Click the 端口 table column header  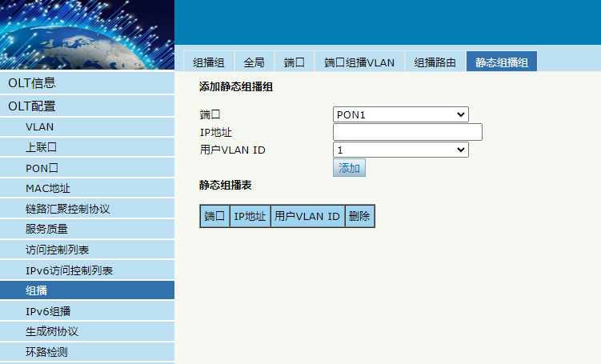[214, 216]
